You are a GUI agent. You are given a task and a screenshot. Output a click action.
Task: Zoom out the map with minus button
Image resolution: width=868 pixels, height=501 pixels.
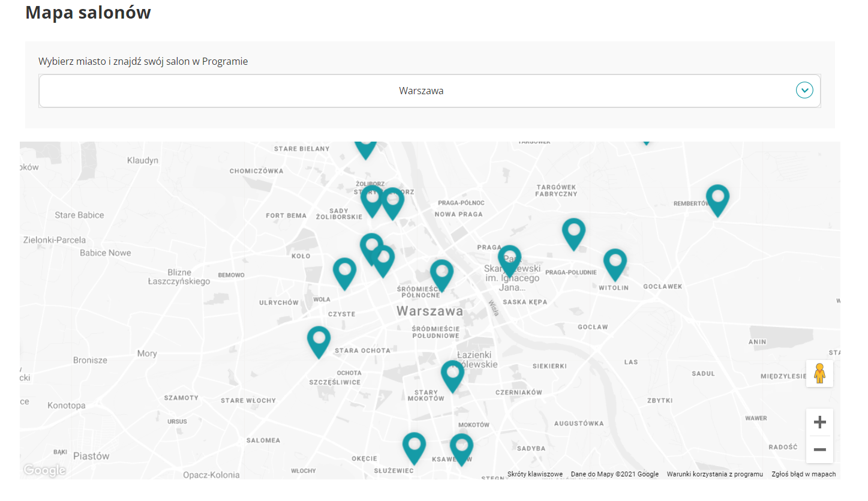(819, 449)
